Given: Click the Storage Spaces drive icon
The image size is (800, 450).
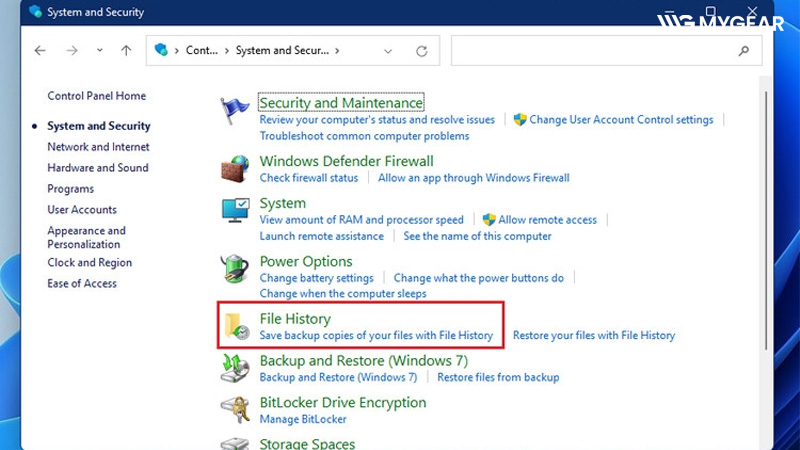Looking at the screenshot, I should click(236, 442).
